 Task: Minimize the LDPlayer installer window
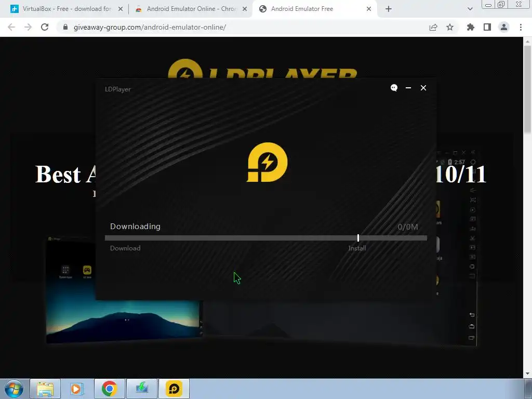[408, 88]
